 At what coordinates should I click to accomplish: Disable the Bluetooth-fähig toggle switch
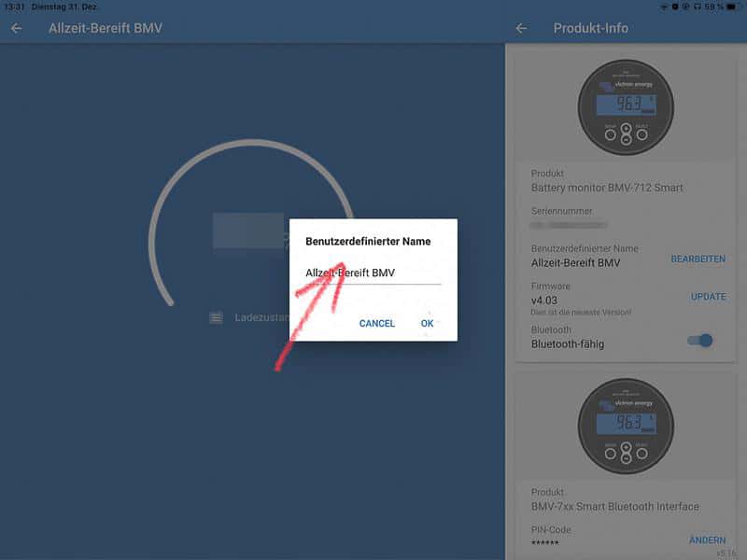699,341
